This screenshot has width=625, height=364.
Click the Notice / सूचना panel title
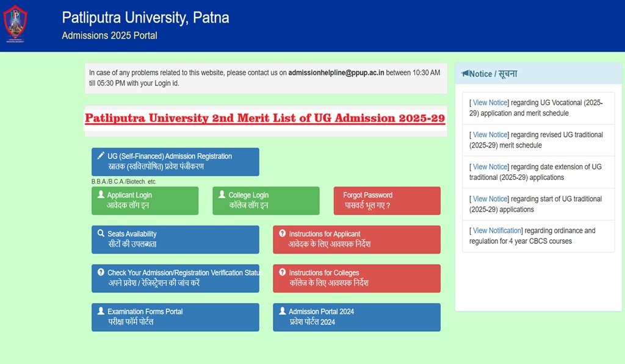493,74
